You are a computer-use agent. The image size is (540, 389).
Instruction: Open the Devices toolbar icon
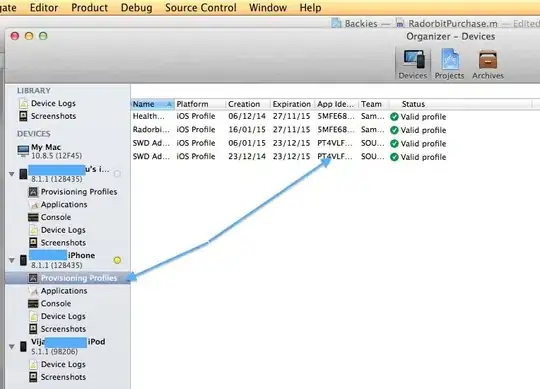pyautogui.click(x=414, y=59)
